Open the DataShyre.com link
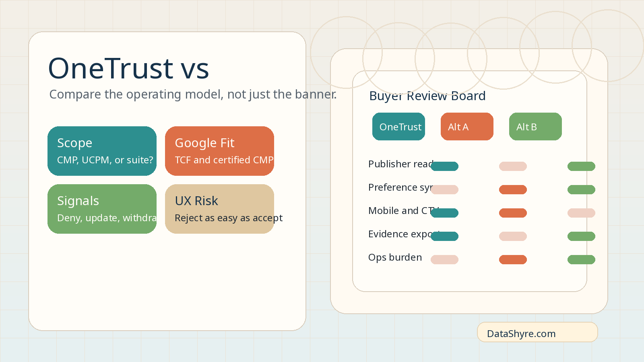The height and width of the screenshot is (362, 644). click(x=537, y=332)
